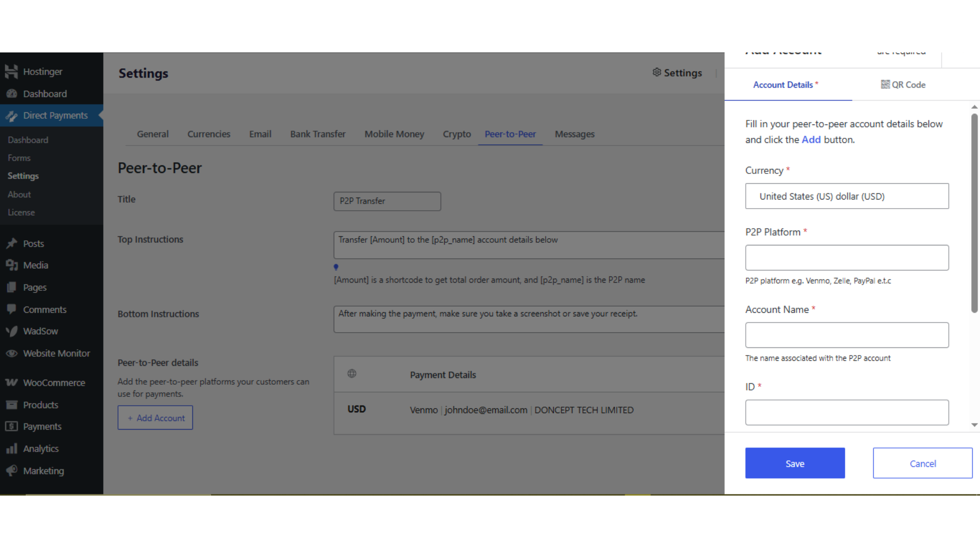Open the WooCommerce icon menu
The image size is (980, 551).
11,383
